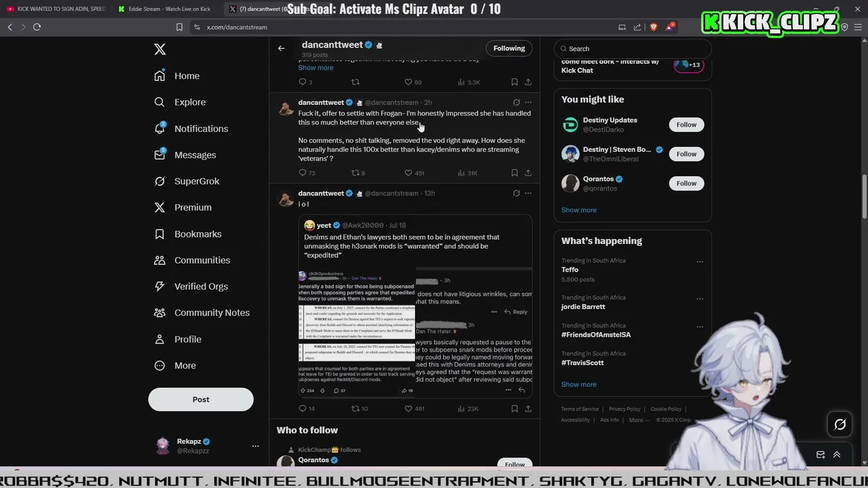This screenshot has height=488, width=868.
Task: Click the Post button
Action: click(x=201, y=399)
